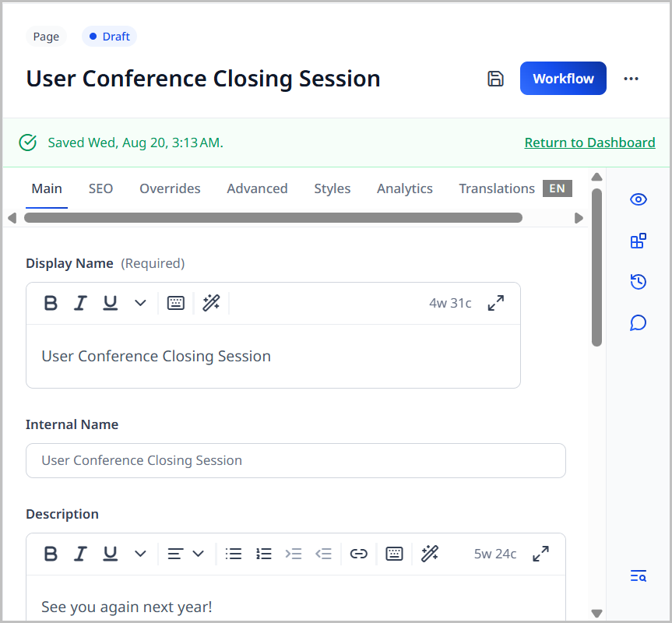Click inside the Internal Name field
Screen dimensions: 672x623
tap(296, 460)
